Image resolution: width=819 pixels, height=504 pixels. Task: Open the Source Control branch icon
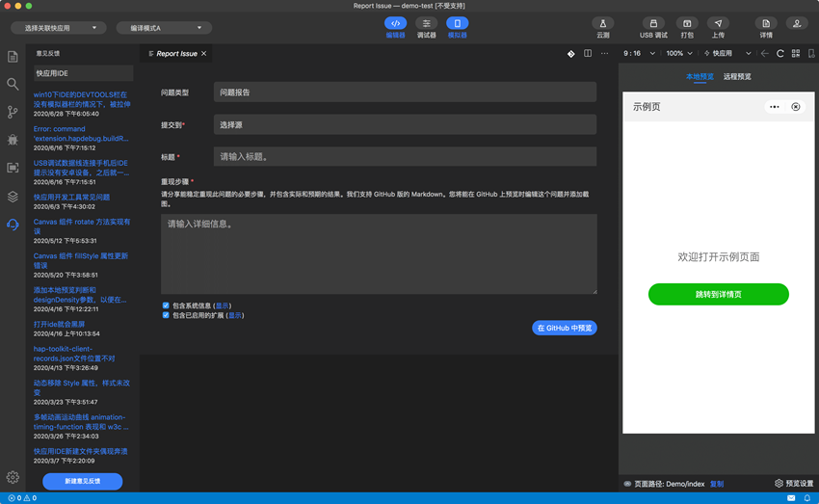(x=13, y=112)
